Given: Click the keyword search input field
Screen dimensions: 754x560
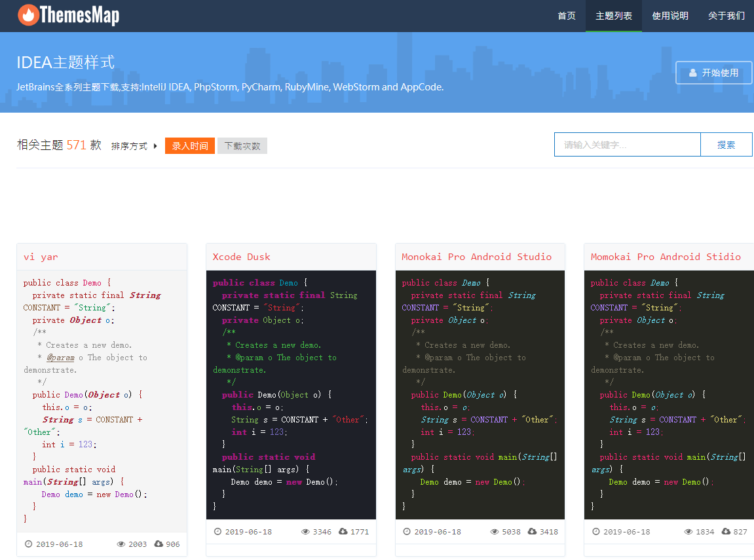Looking at the screenshot, I should (x=627, y=144).
